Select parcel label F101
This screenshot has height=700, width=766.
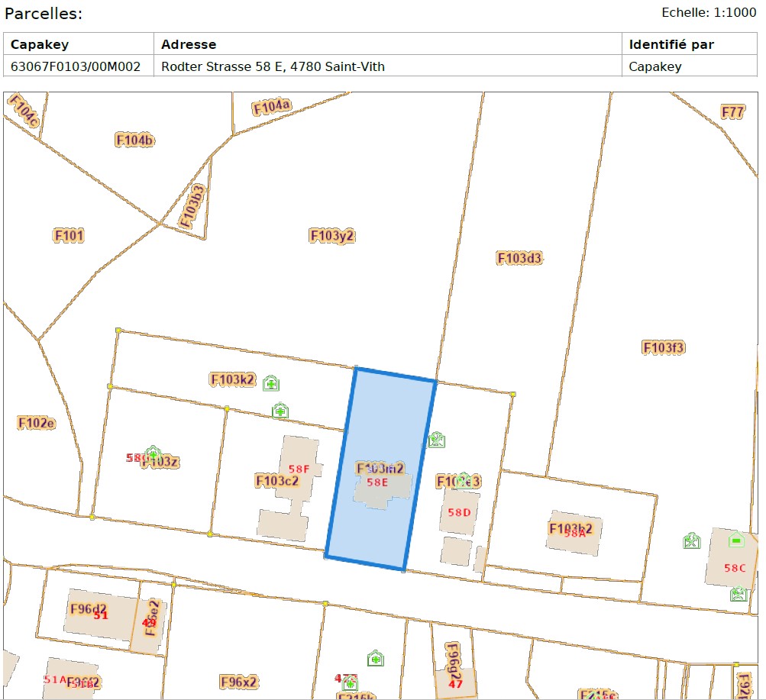[x=69, y=235]
